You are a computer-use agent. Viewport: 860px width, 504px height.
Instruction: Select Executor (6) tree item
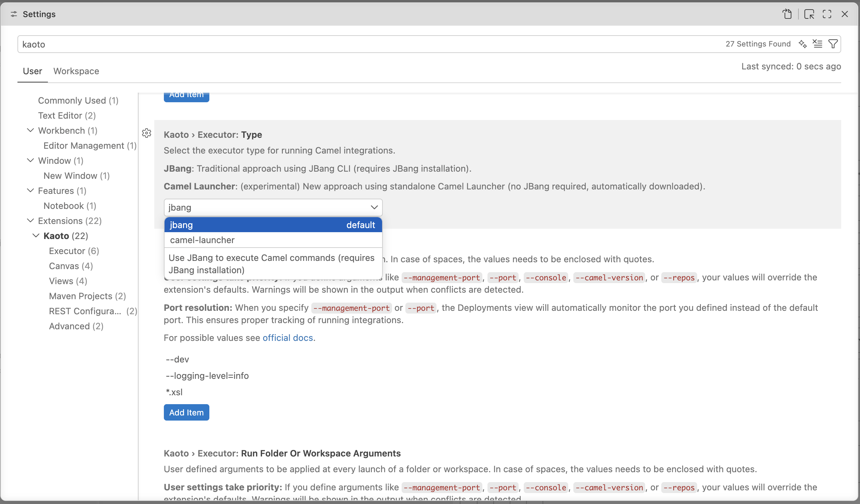point(74,251)
